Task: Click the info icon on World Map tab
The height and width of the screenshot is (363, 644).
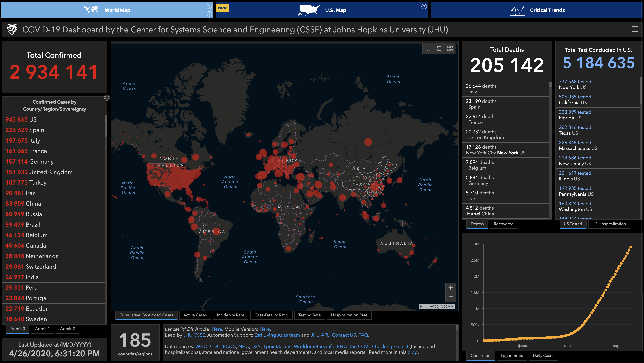Action: [x=209, y=14]
